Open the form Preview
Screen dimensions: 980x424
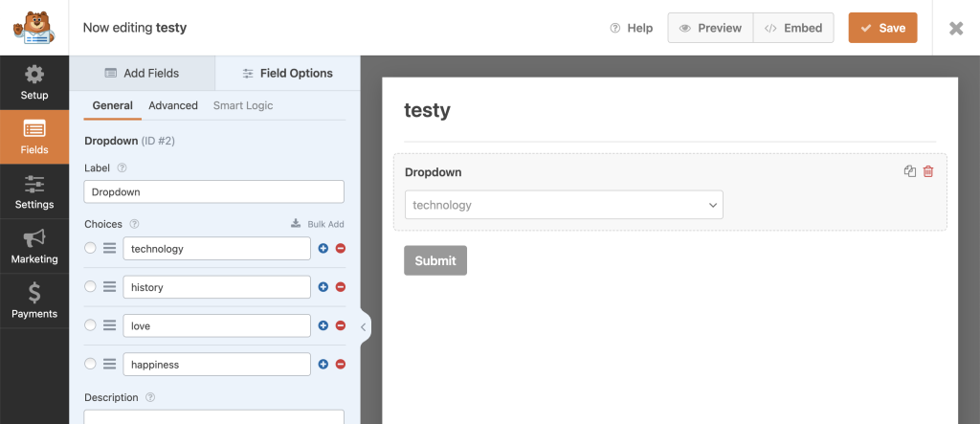[710, 28]
